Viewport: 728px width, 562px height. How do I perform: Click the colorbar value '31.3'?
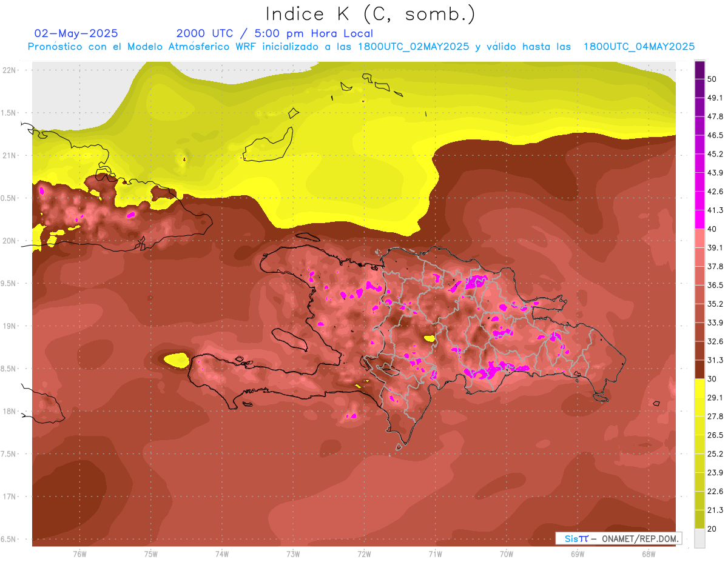(x=715, y=360)
